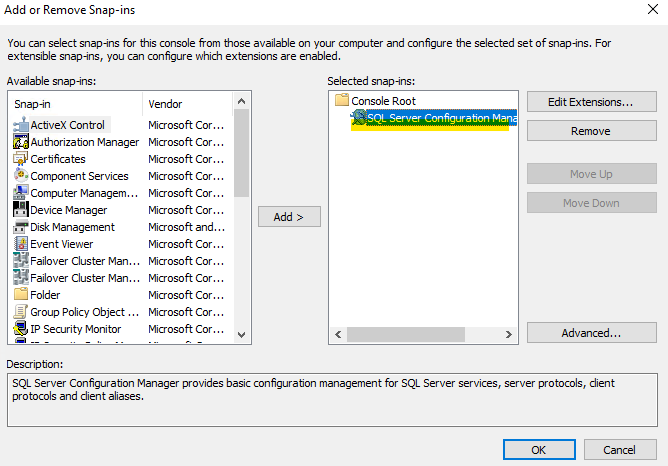Click the available list scroll up arrow
Image resolution: width=668 pixels, height=466 pixels.
[242, 101]
